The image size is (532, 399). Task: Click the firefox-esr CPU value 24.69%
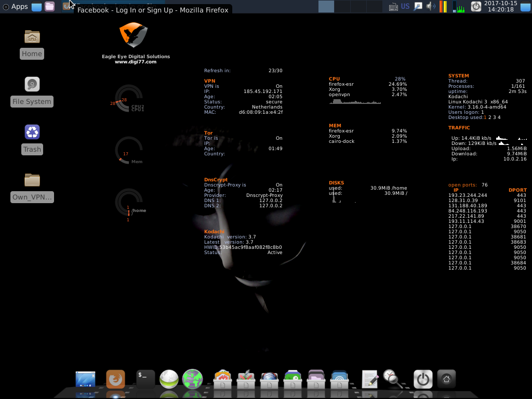[397, 84]
